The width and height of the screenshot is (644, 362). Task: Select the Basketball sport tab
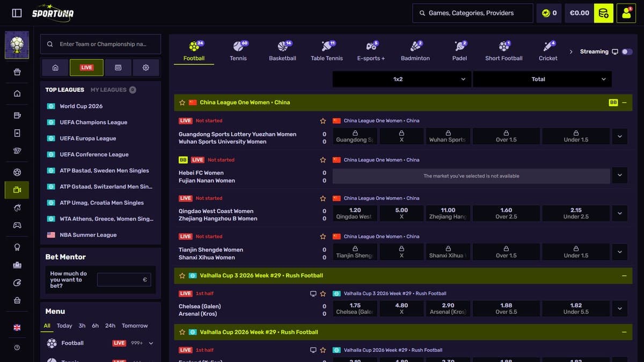(x=282, y=51)
